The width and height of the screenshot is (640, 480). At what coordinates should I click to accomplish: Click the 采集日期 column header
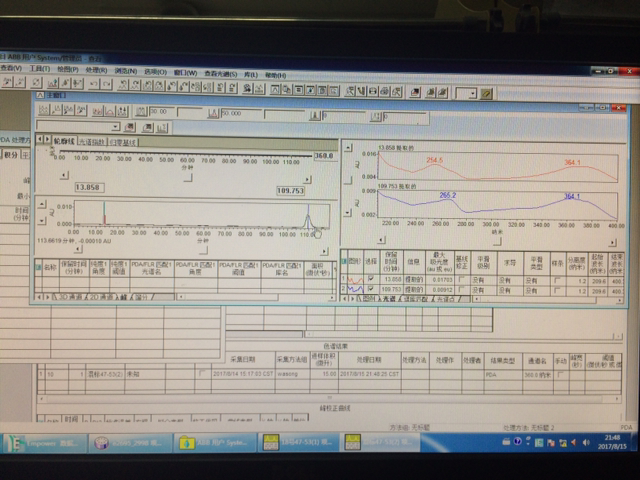point(242,360)
